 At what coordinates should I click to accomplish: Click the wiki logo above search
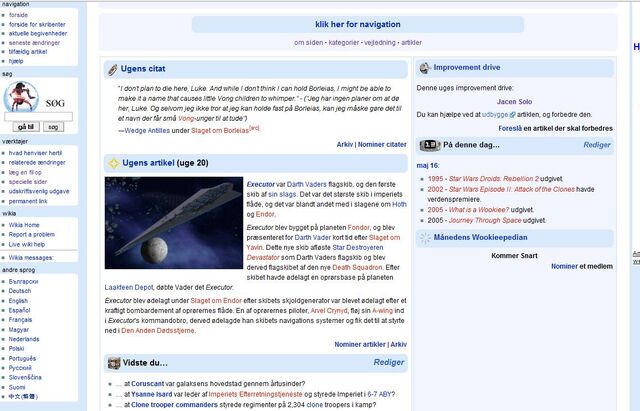21,96
